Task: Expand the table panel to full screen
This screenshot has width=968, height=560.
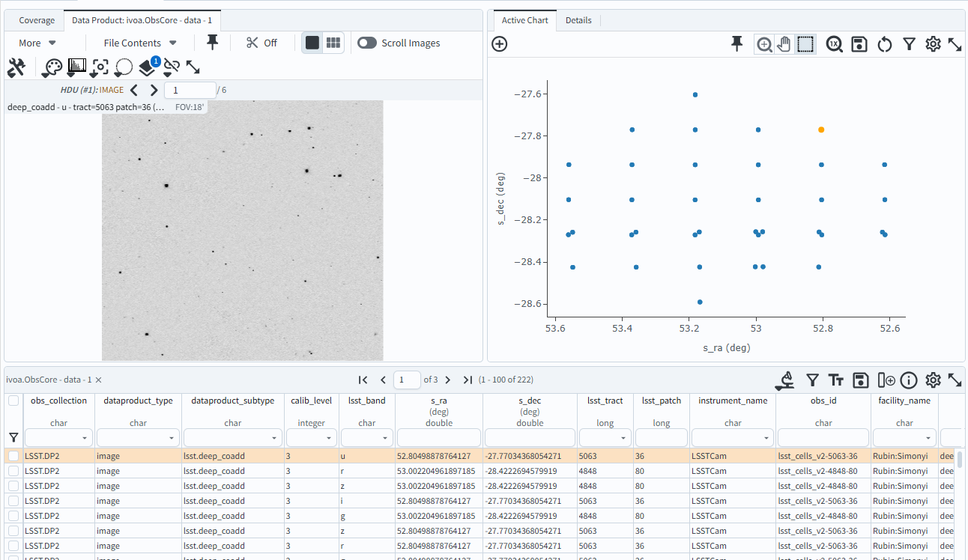Action: 955,380
